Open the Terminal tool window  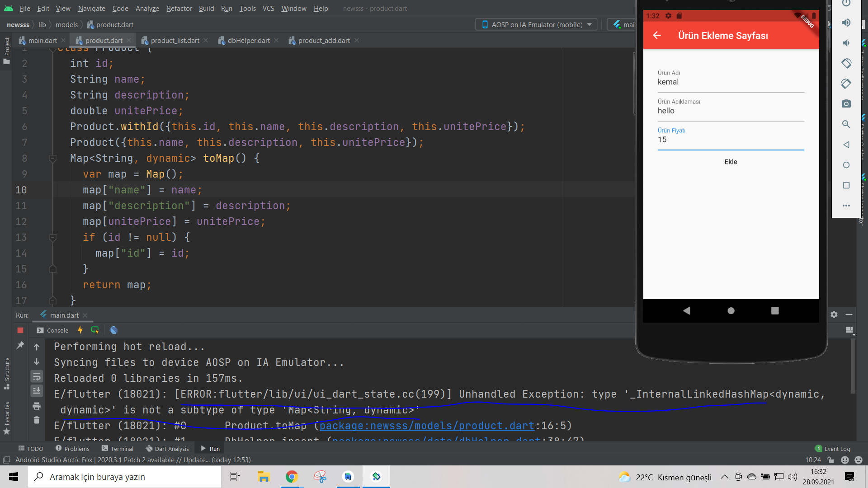[x=118, y=448]
